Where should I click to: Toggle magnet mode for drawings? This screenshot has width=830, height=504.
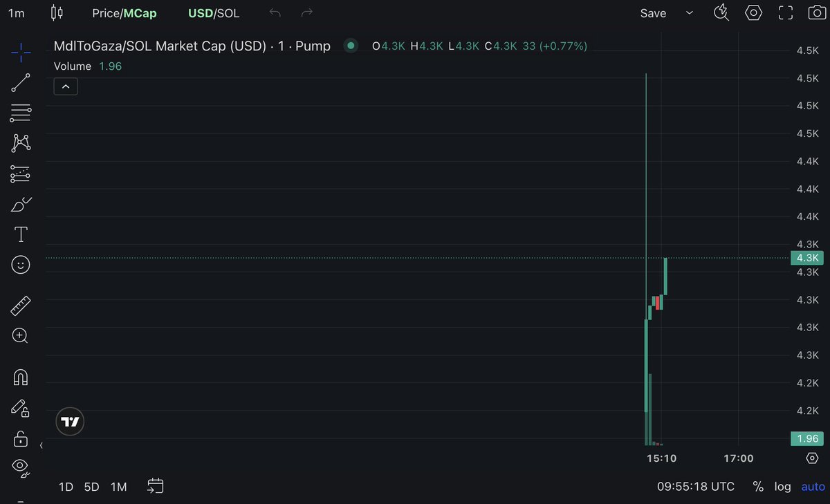21,377
